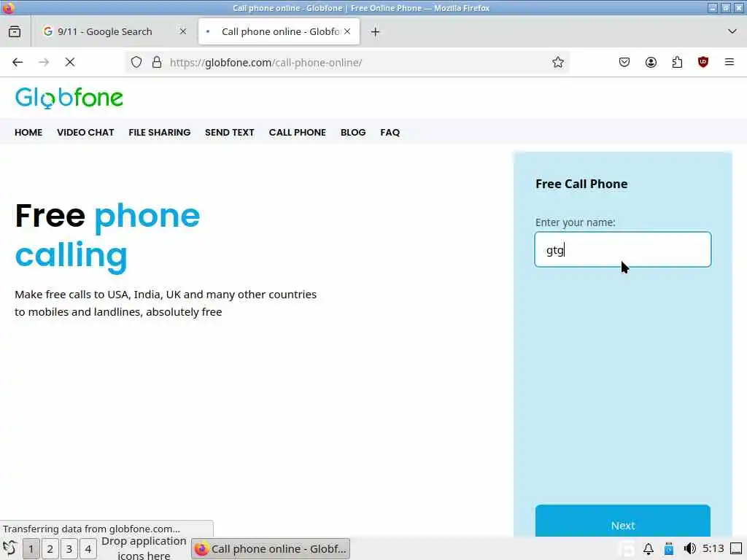This screenshot has width=747, height=560.
Task: Open Save to Pocket icon
Action: pyautogui.click(x=624, y=62)
